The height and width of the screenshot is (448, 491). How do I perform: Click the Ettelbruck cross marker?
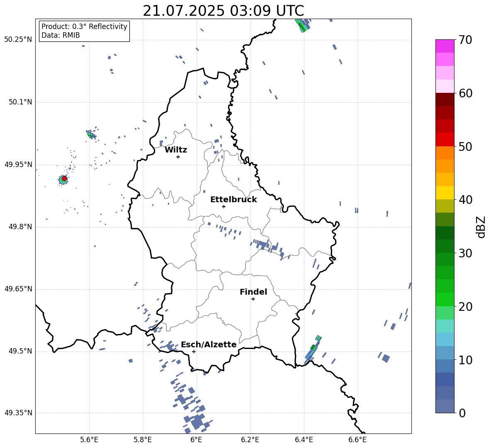(224, 206)
